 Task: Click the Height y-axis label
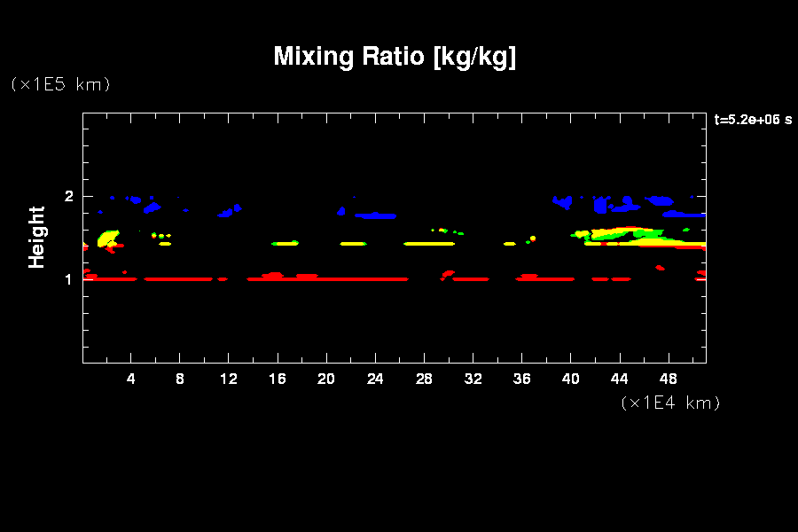point(36,237)
